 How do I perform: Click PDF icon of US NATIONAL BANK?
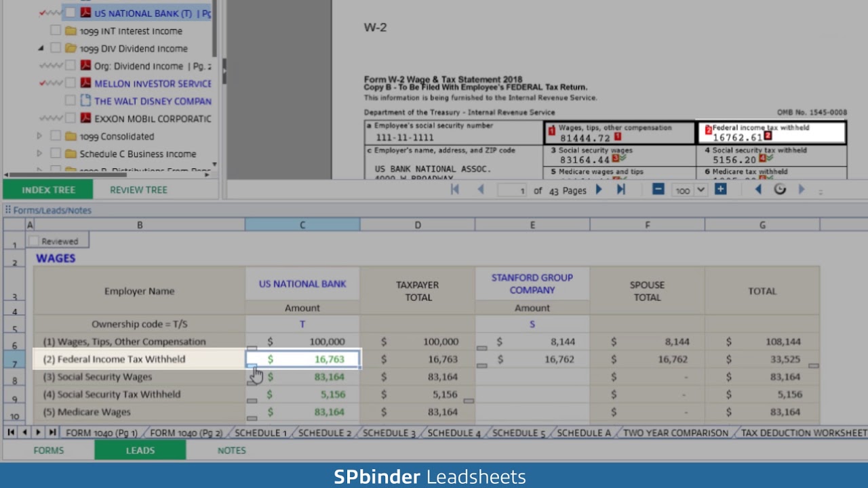point(85,13)
